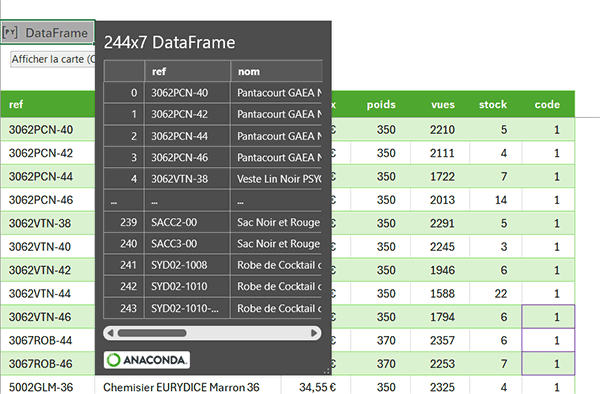Click the left arrow of the card scrollbar
Screen dimensions: 600x394
(111, 333)
